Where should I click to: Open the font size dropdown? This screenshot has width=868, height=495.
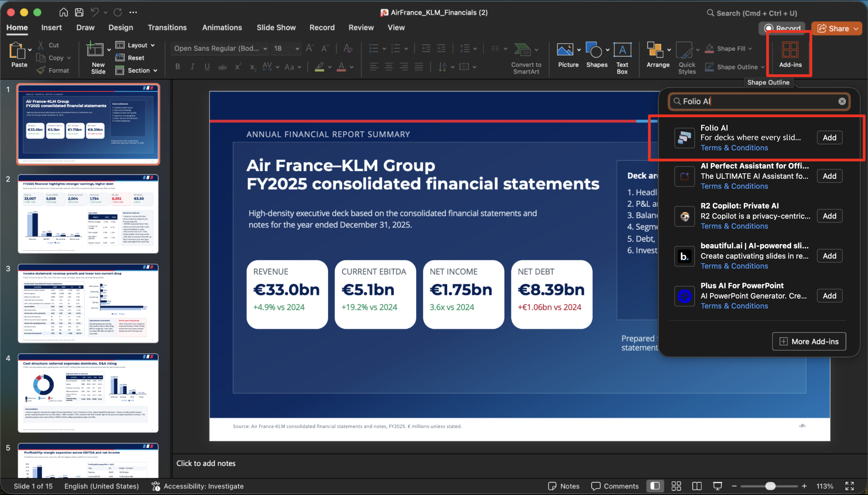tap(297, 49)
